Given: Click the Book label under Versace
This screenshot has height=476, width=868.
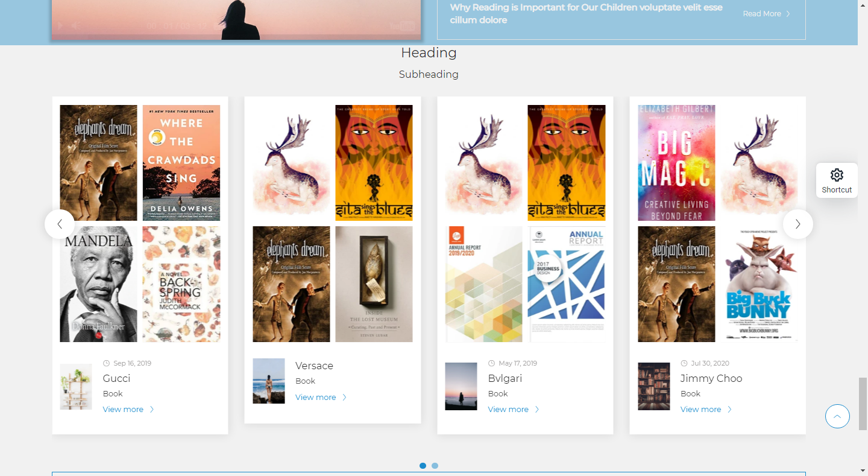Looking at the screenshot, I should coord(305,381).
